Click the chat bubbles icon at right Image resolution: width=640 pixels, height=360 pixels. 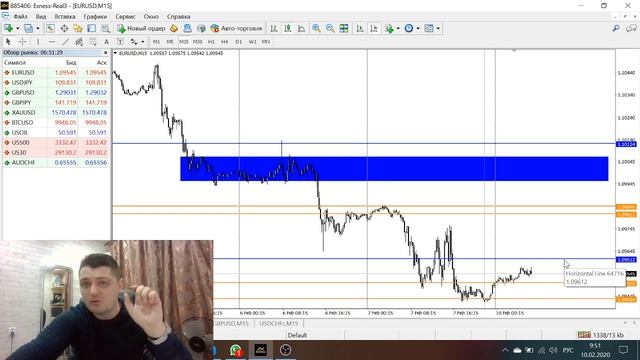coord(631,28)
